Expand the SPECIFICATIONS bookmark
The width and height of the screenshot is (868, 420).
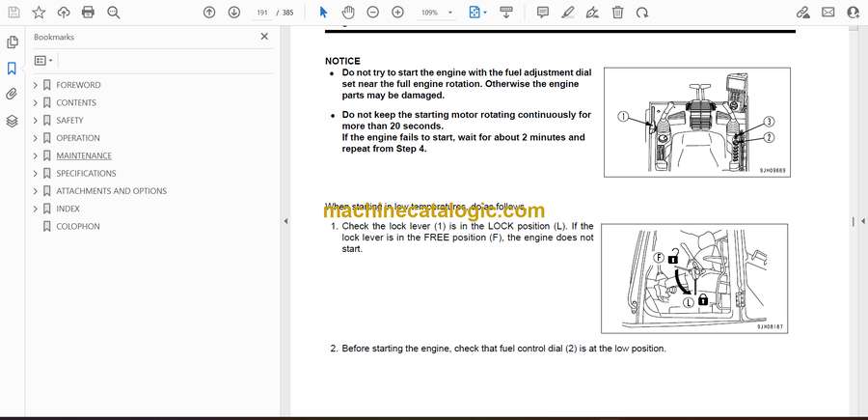coord(36,174)
